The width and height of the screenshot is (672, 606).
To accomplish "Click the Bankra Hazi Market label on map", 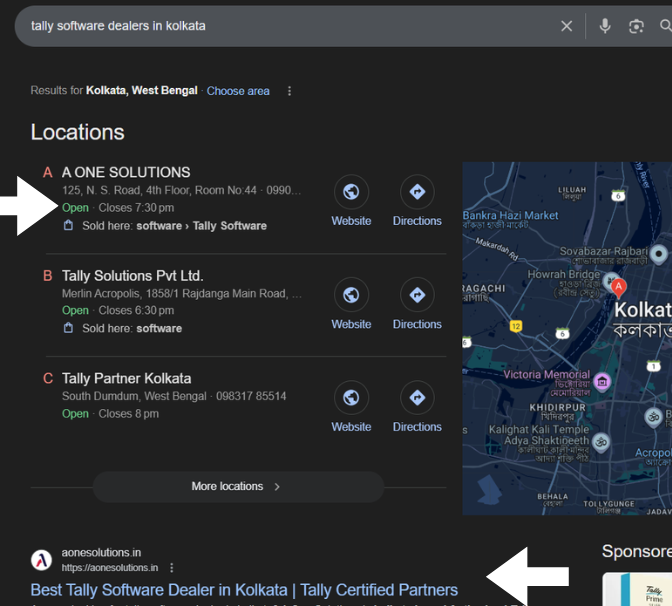I will pos(510,216).
